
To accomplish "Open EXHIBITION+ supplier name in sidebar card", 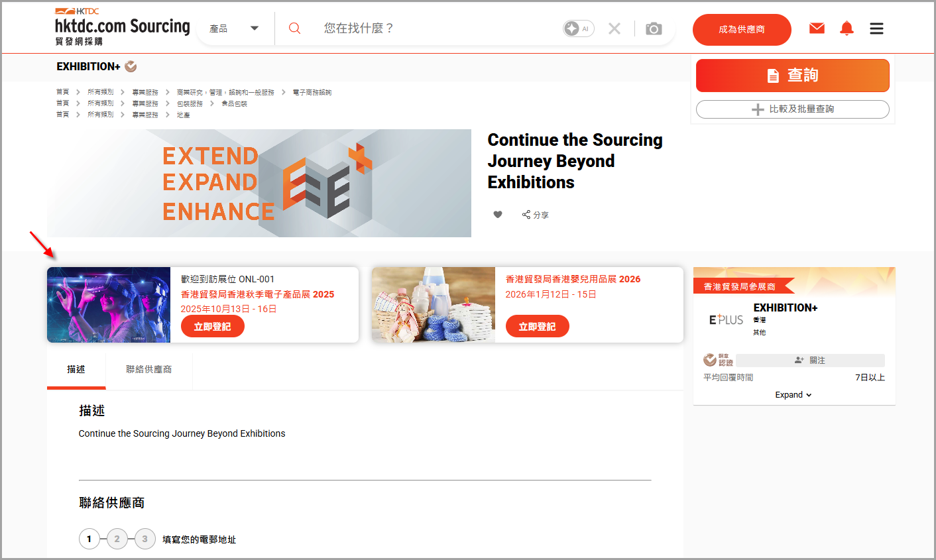I will click(x=786, y=308).
